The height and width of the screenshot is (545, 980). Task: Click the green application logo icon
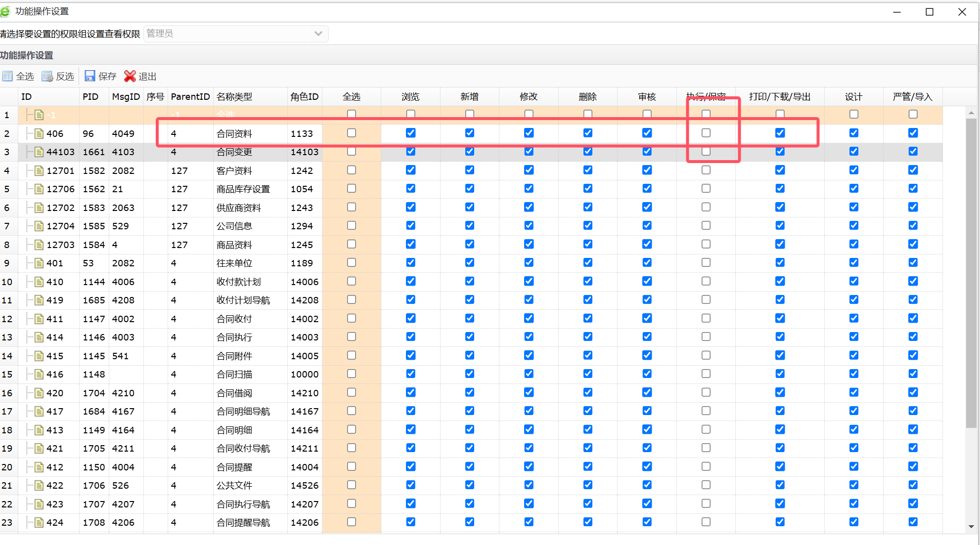(6, 11)
